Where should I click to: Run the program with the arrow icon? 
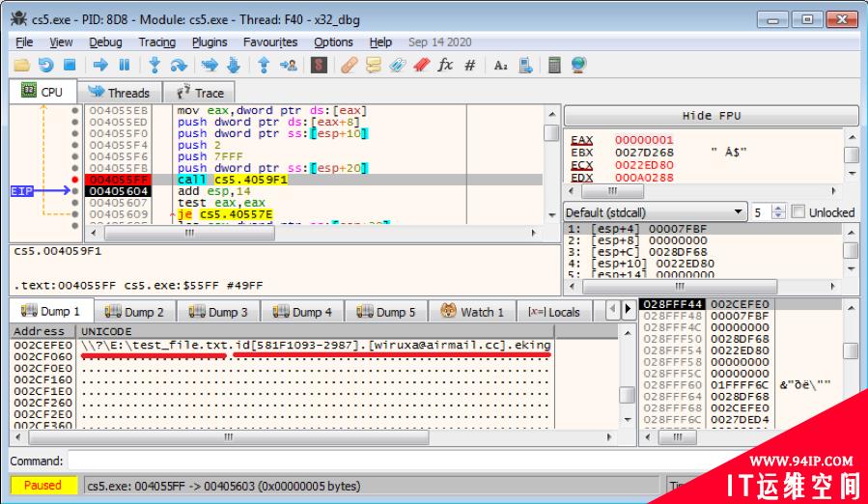coord(100,66)
